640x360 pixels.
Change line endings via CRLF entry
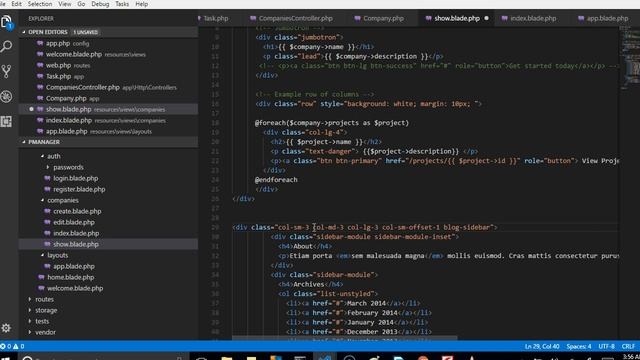[628, 347]
